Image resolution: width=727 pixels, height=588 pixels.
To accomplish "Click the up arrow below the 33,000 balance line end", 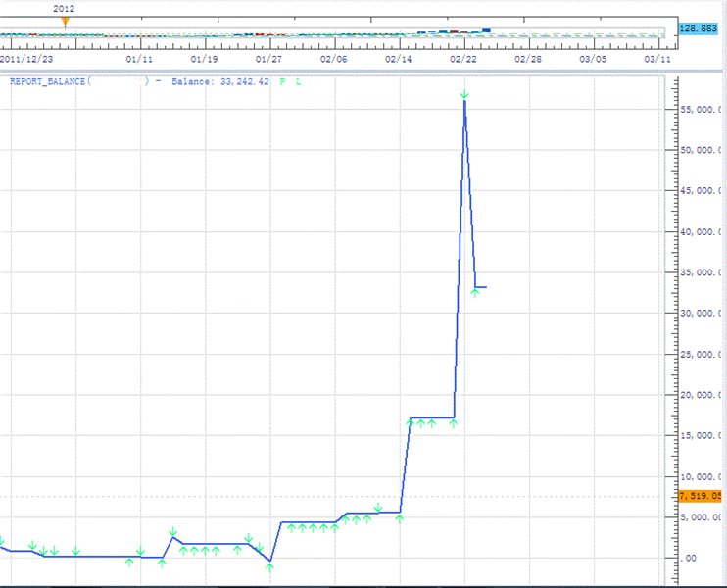I will pos(475,293).
